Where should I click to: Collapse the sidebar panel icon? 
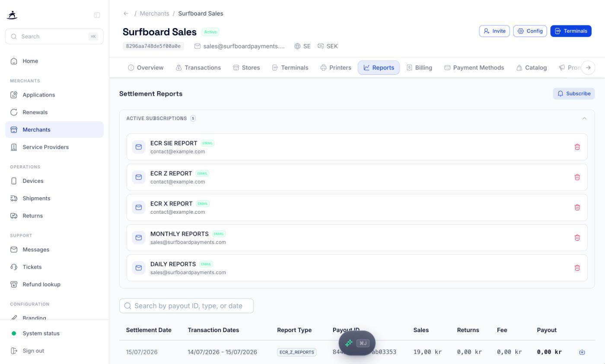point(97,15)
